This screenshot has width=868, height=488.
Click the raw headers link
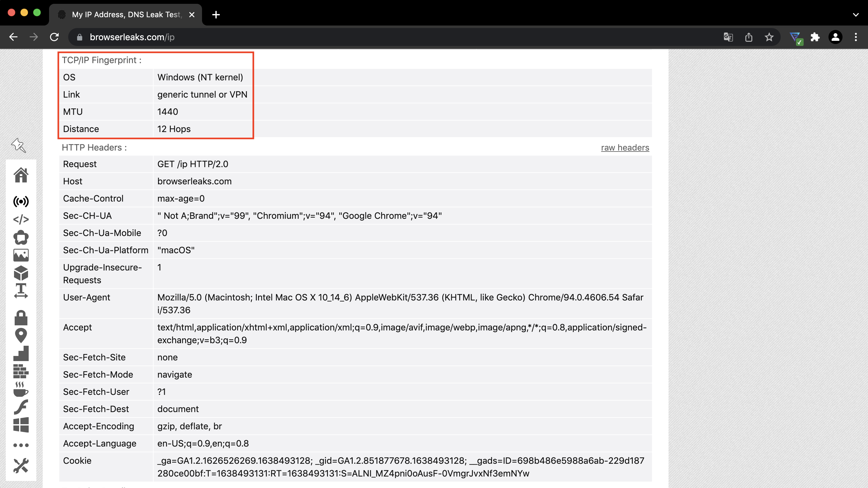tap(625, 147)
